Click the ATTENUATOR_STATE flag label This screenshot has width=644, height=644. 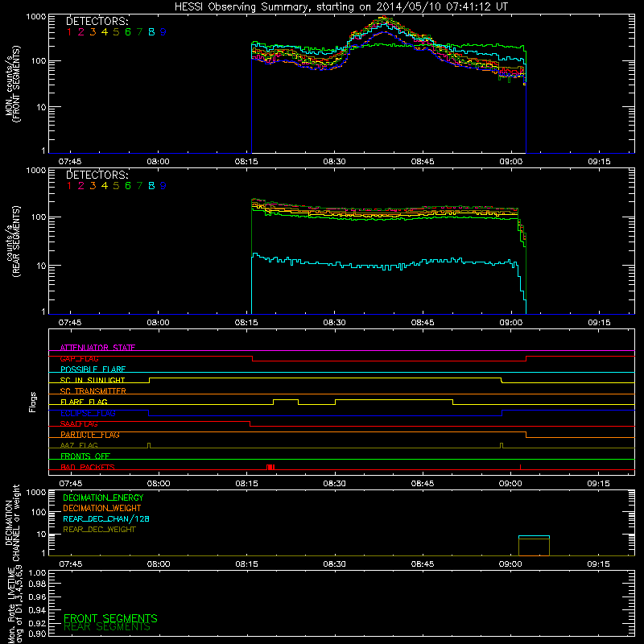[97, 348]
